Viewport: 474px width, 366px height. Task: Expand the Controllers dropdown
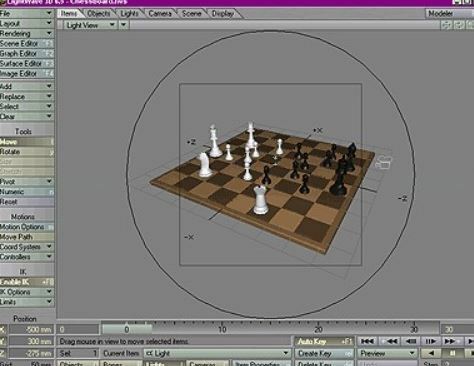(x=27, y=257)
